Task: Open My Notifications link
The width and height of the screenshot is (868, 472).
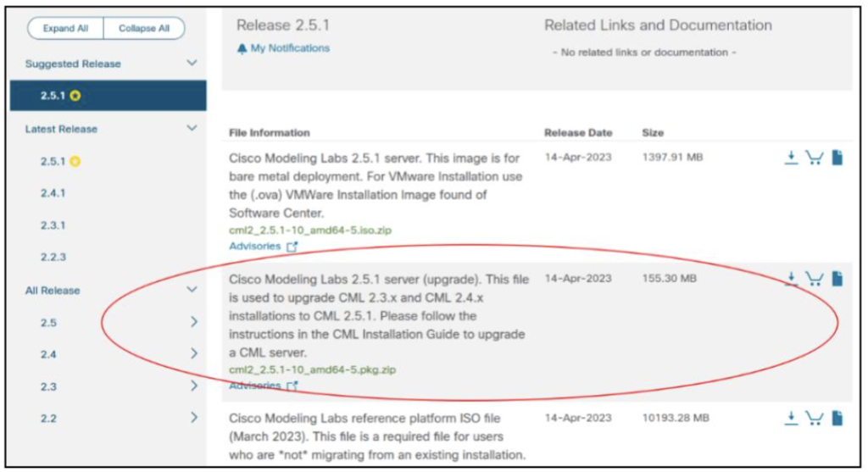Action: click(289, 48)
